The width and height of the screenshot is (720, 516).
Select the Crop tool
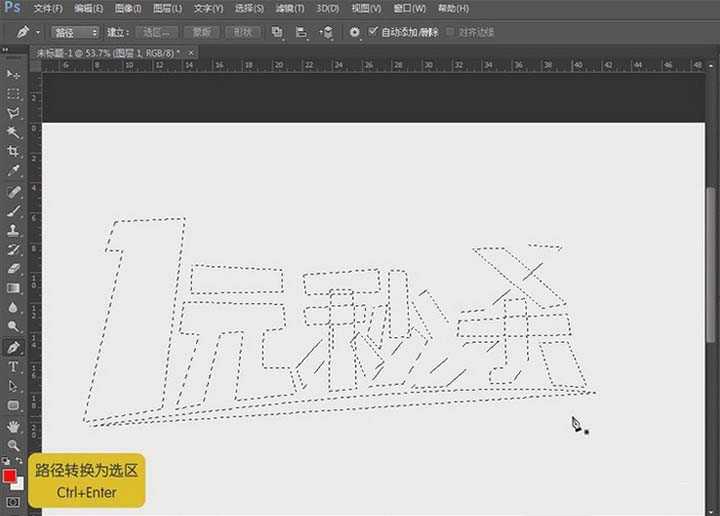click(x=13, y=151)
